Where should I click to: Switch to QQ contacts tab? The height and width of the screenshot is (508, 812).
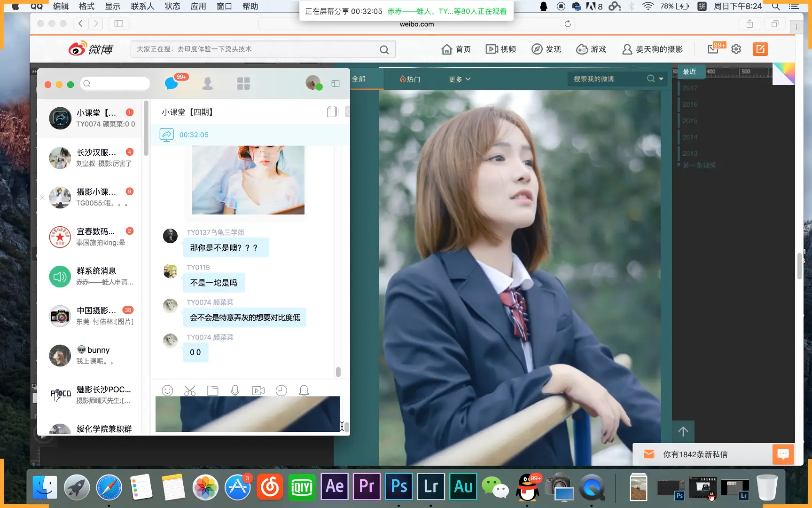[x=207, y=84]
